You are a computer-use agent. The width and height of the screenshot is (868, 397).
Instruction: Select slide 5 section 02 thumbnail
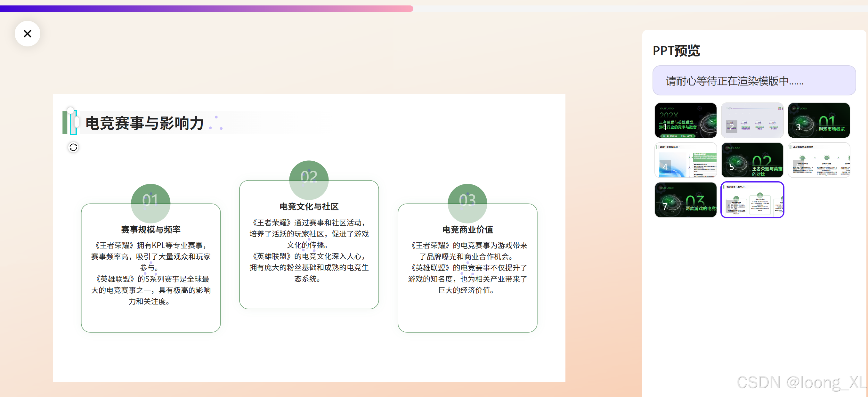[x=752, y=160]
